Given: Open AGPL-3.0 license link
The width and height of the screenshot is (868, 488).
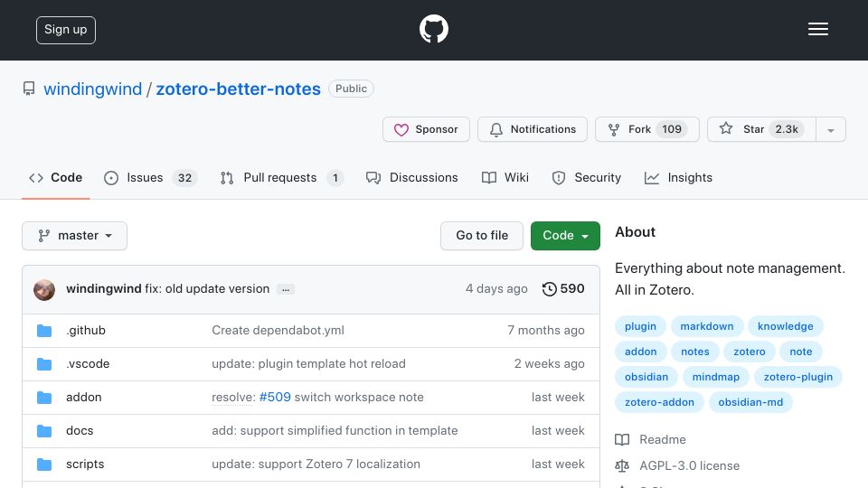Looking at the screenshot, I should [677, 466].
